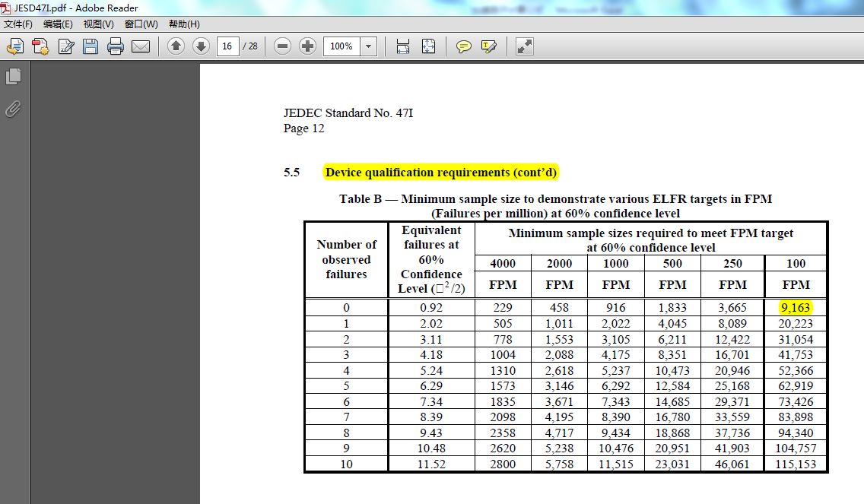Viewport: 864px width, 504px height.
Task: Go to previous page with up arrow
Action: point(176,46)
